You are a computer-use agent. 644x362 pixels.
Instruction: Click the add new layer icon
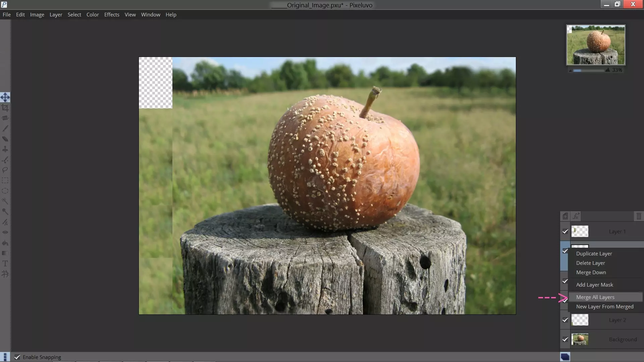click(x=565, y=216)
